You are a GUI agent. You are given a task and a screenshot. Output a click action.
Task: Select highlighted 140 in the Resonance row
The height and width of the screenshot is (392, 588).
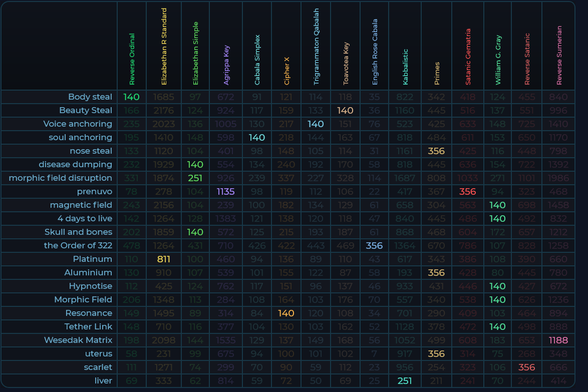point(286,313)
